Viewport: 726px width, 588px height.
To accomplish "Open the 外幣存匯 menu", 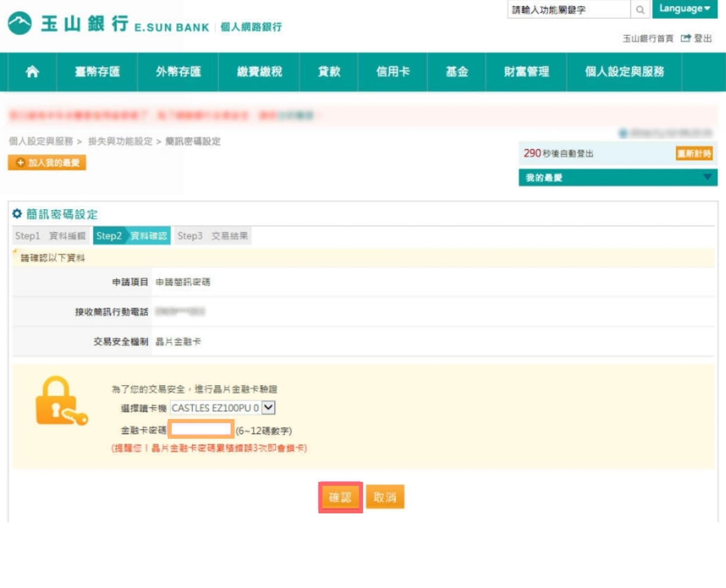I will coord(178,72).
